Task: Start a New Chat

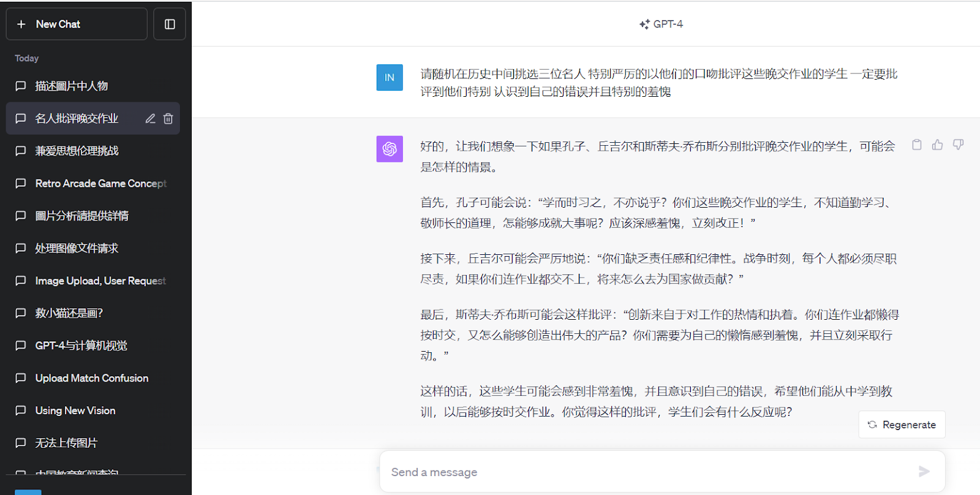Action: coord(77,24)
